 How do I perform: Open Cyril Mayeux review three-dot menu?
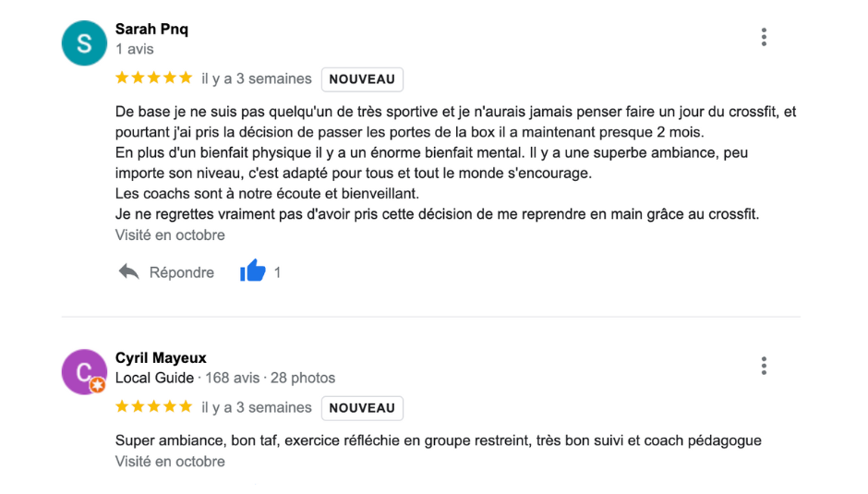point(764,366)
